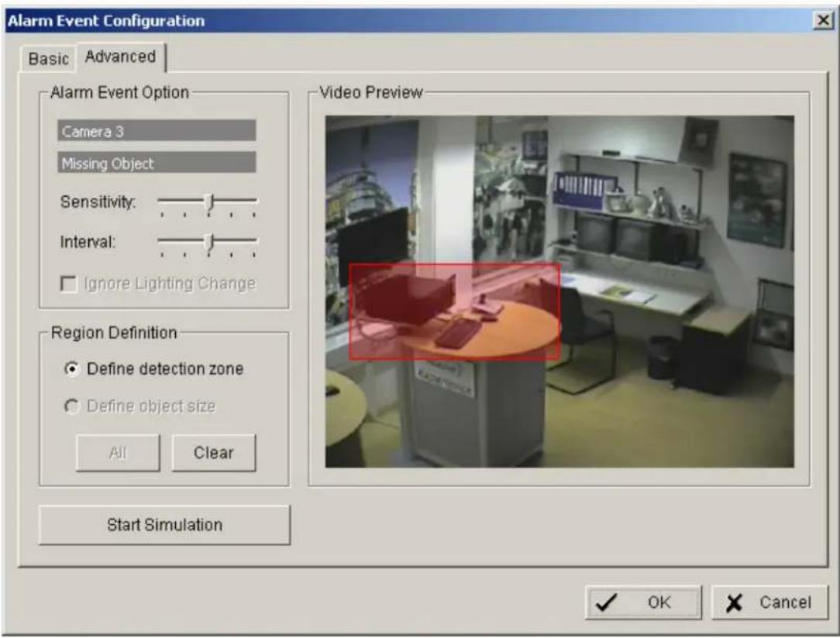Viewport: 840px width, 638px height.
Task: Select Define object size radio button
Action: pyautogui.click(x=72, y=406)
